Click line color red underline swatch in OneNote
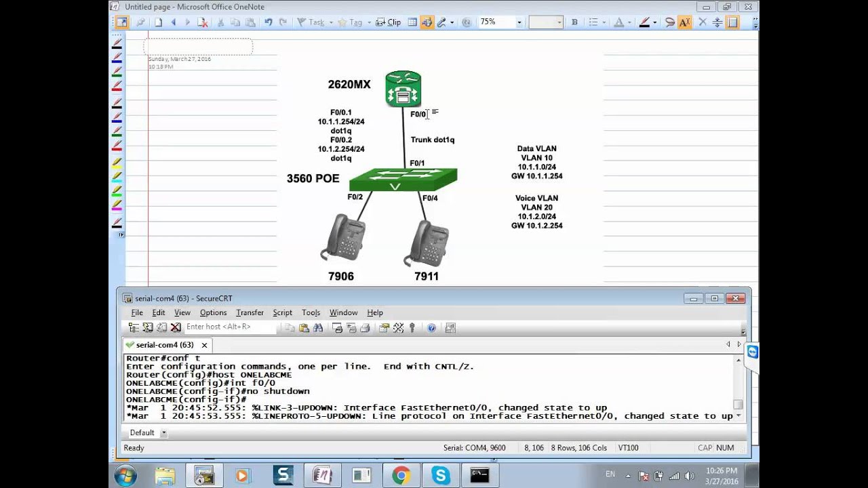The width and height of the screenshot is (868, 488). pyautogui.click(x=644, y=22)
